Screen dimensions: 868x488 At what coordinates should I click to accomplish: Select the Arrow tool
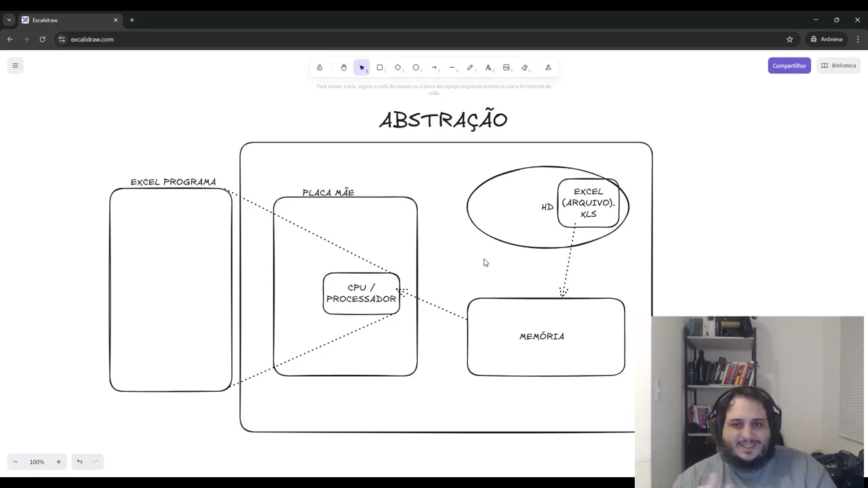pyautogui.click(x=434, y=68)
